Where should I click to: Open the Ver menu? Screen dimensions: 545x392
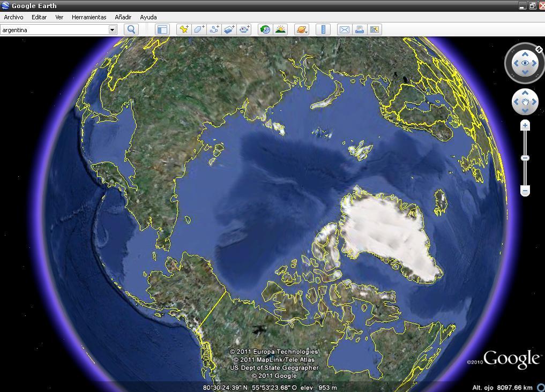pos(59,17)
